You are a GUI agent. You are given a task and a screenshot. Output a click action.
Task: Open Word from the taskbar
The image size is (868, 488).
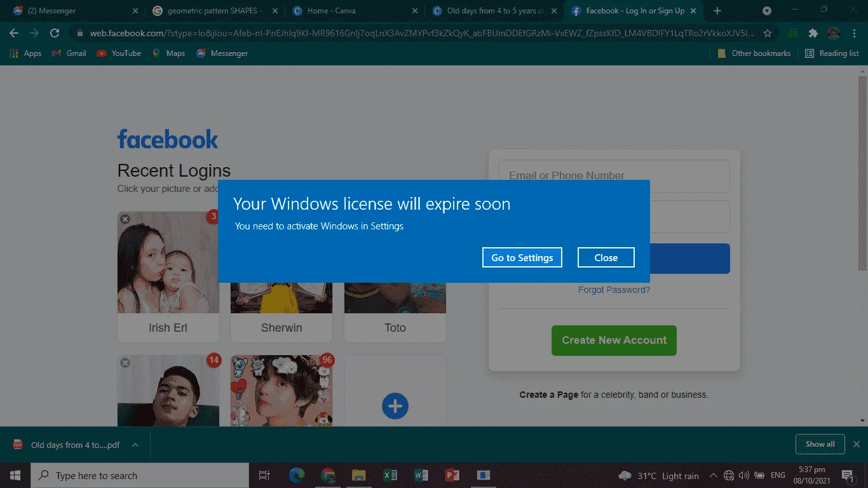click(421, 475)
